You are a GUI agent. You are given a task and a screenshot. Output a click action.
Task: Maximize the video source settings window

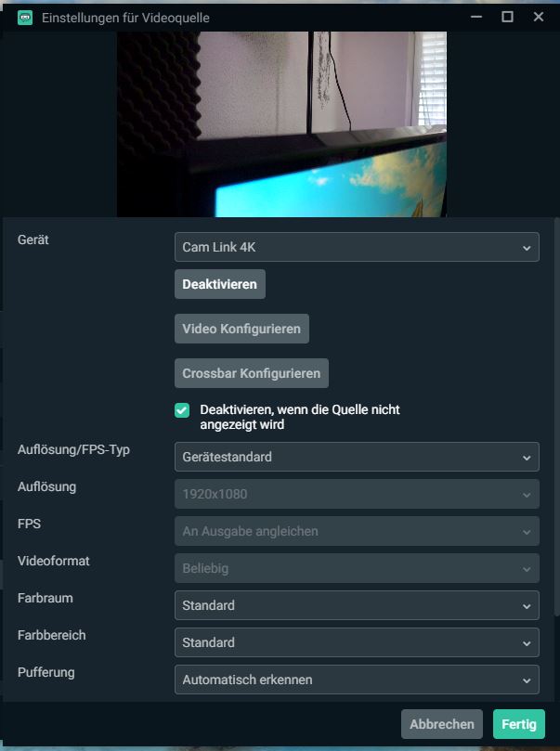point(507,17)
